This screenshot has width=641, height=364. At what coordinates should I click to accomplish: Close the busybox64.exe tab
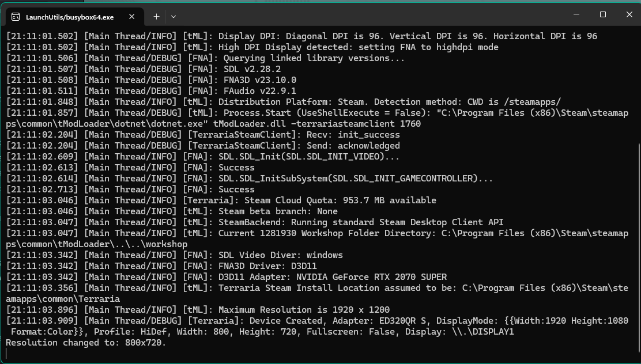(131, 17)
